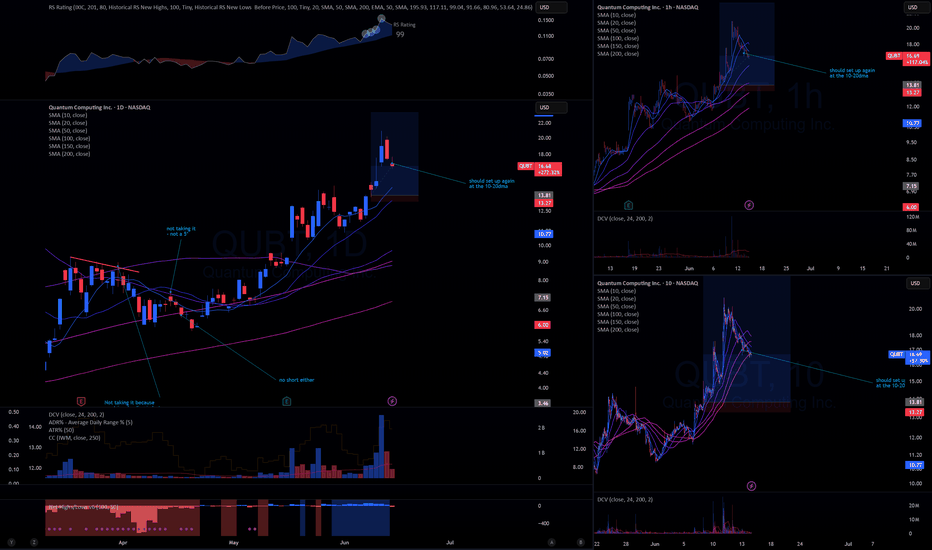Click the round A button under the daily price scale
The width and height of the screenshot is (932, 550).
(552, 542)
